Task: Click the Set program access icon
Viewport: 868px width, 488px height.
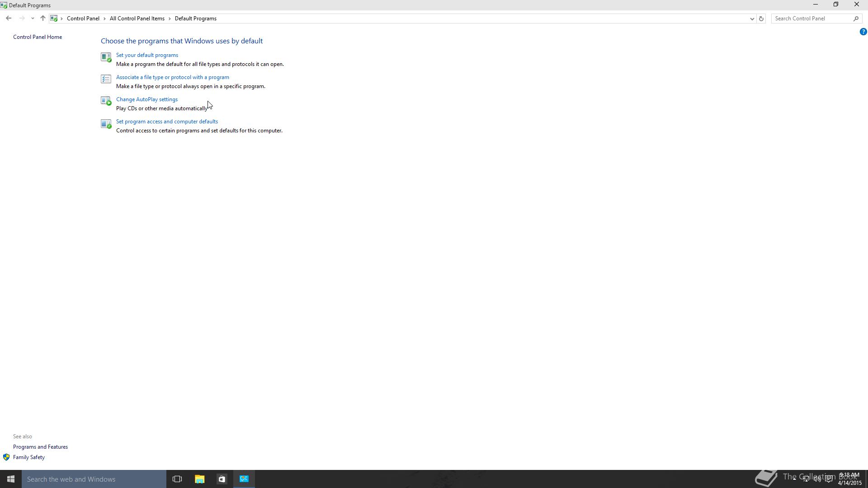Action: pos(106,124)
